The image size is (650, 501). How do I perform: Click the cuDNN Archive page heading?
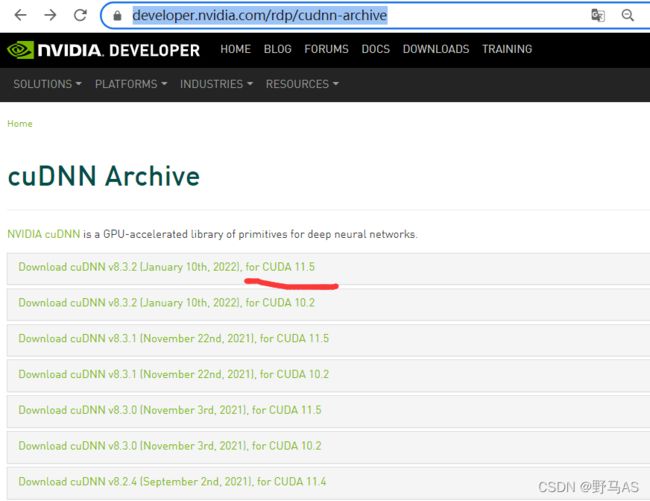pyautogui.click(x=104, y=176)
